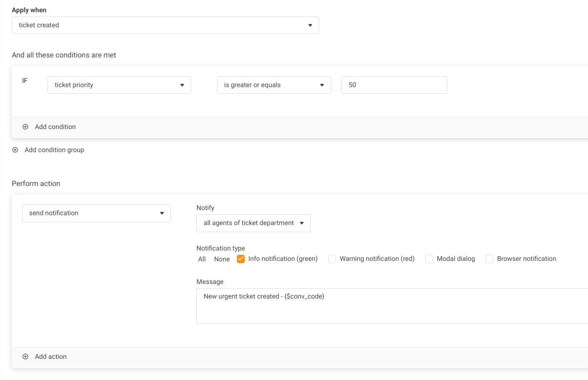This screenshot has width=588, height=380.
Task: Select All notification types
Action: click(x=202, y=259)
